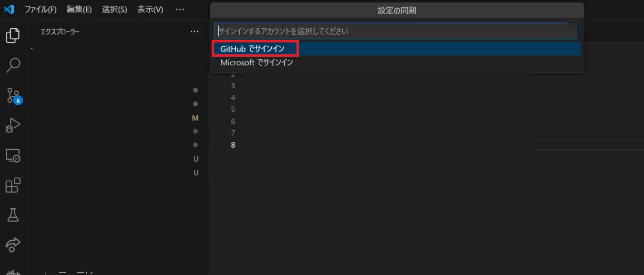Open the Search view in activity bar

click(x=13, y=65)
